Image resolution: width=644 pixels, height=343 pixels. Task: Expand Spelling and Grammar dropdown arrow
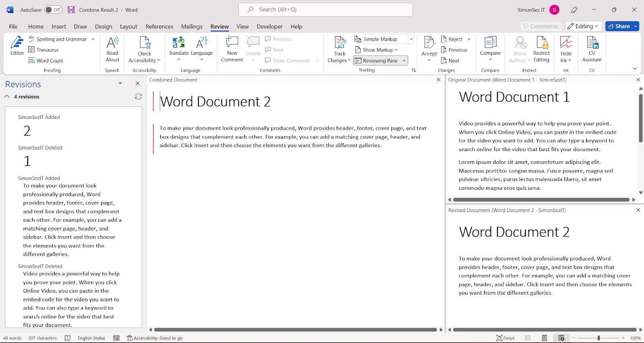tap(93, 39)
